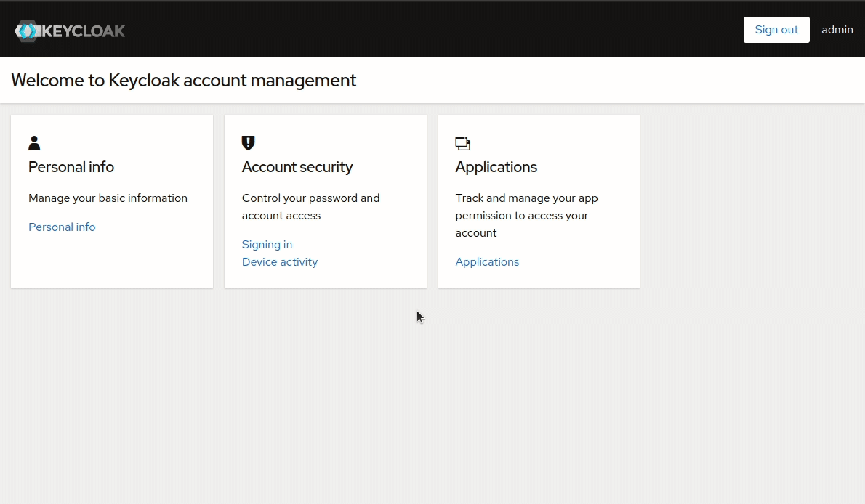Click the person icon on Personal info card
Viewport: 865px width, 504px height.
click(x=34, y=143)
